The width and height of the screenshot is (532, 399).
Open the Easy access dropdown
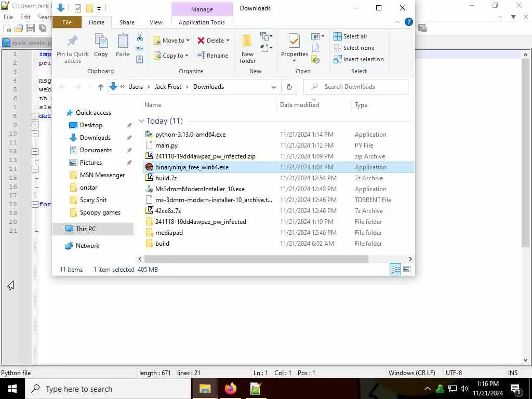[x=267, y=48]
